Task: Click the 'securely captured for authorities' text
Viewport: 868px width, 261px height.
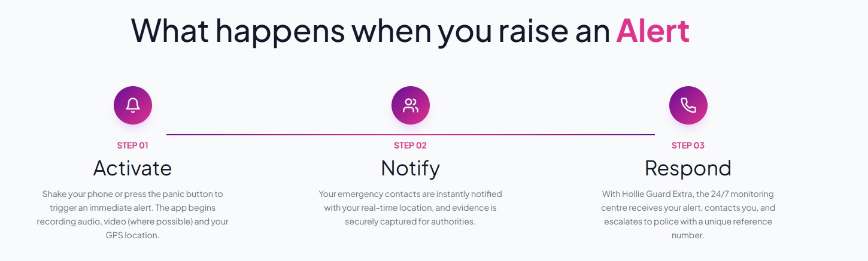Action: pyautogui.click(x=411, y=221)
